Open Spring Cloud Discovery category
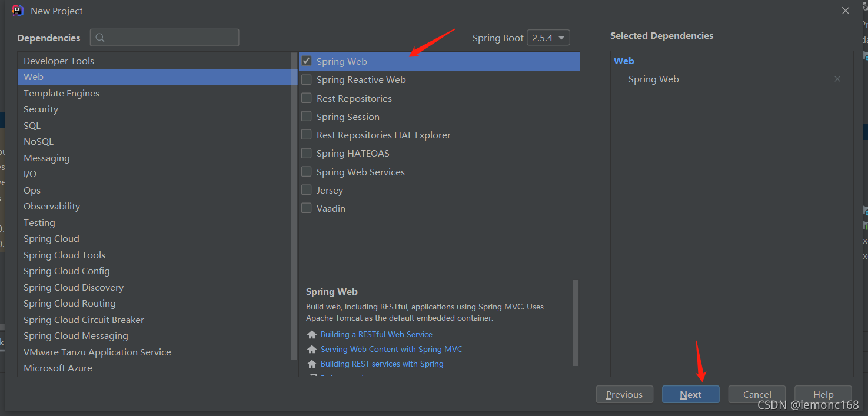 coord(154,287)
